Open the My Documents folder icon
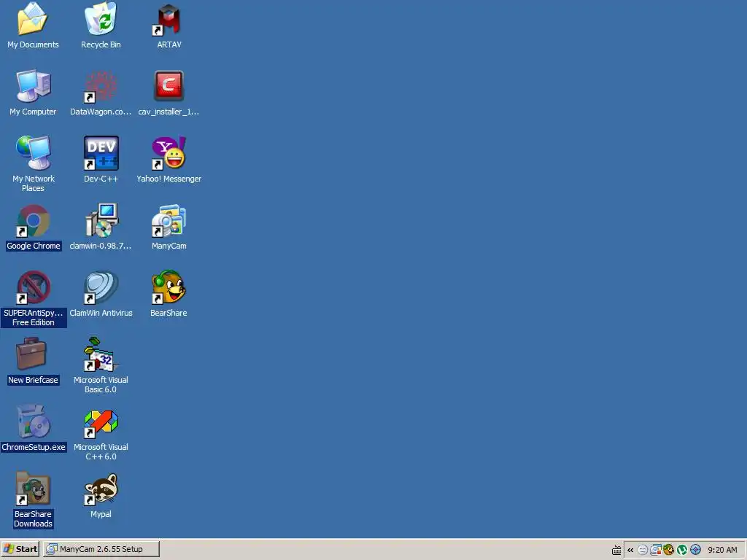This screenshot has width=747, height=560. [32, 19]
